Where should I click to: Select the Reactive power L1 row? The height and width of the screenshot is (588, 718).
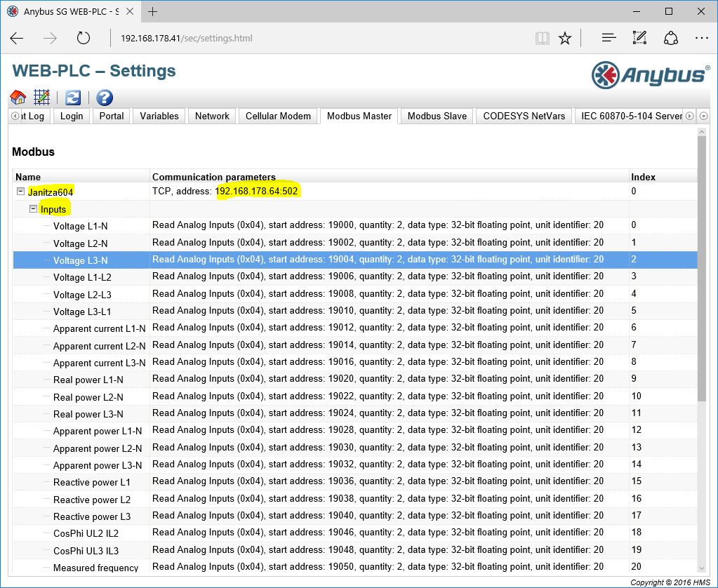pyautogui.click(x=355, y=482)
